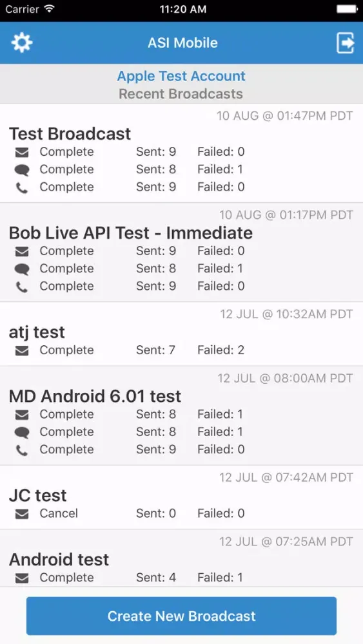Open the MD Android 6.01 test broadcast
This screenshot has width=363, height=644.
181,415
